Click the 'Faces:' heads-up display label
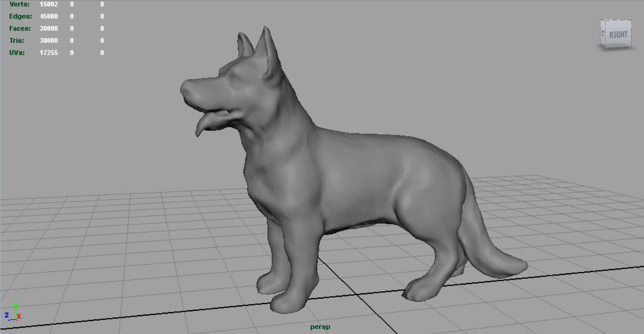Screen dimensions: 644x334 click(x=20, y=29)
